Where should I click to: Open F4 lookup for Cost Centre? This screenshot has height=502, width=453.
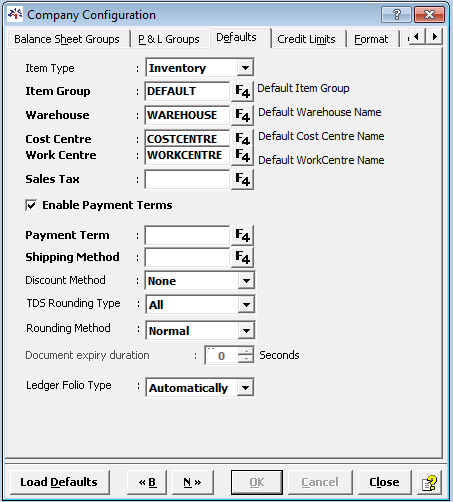242,138
